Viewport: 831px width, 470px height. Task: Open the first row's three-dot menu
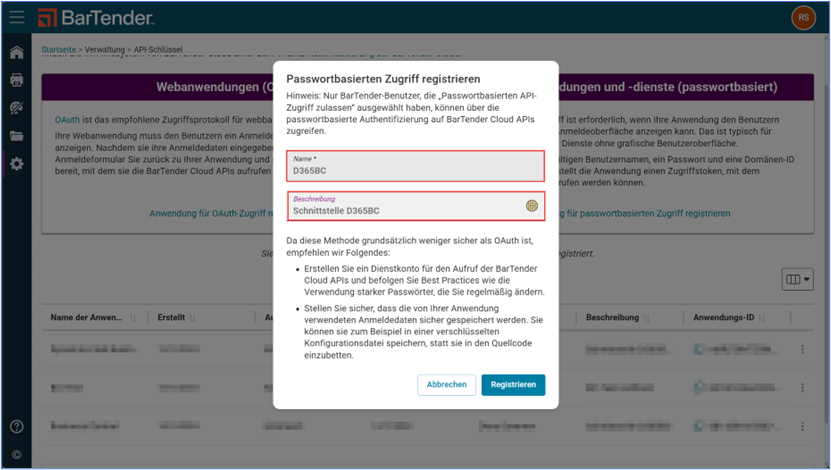click(801, 349)
